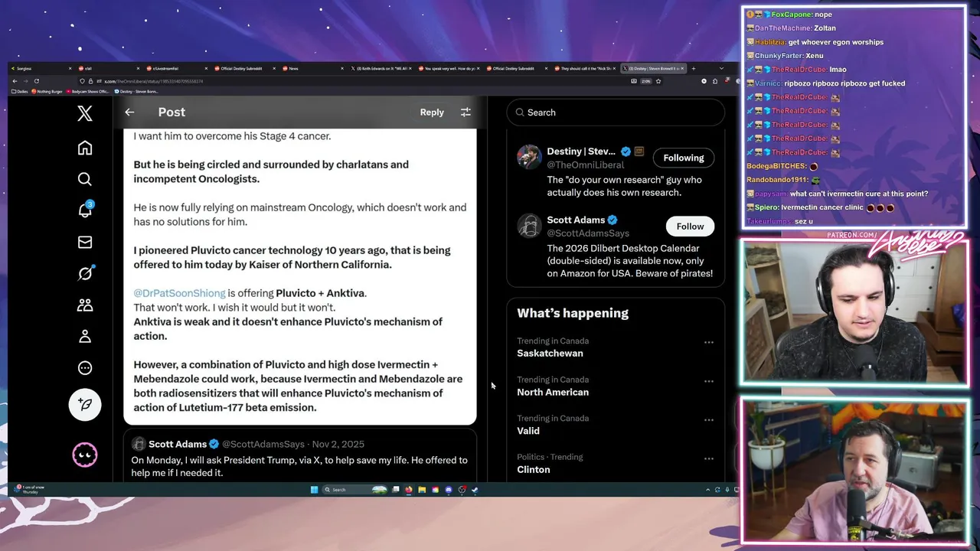Expand the browser tab list chevron
This screenshot has height=551, width=980.
[722, 68]
